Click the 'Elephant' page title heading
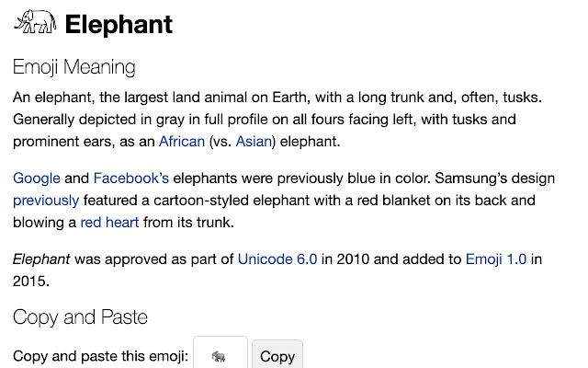Viewport: 588px width, 368px height. (x=119, y=24)
